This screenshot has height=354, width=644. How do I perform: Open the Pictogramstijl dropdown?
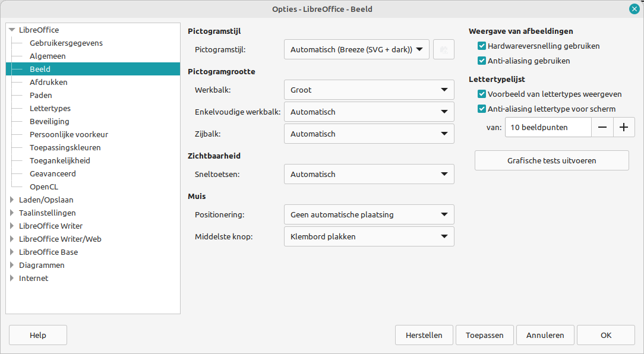coord(356,49)
